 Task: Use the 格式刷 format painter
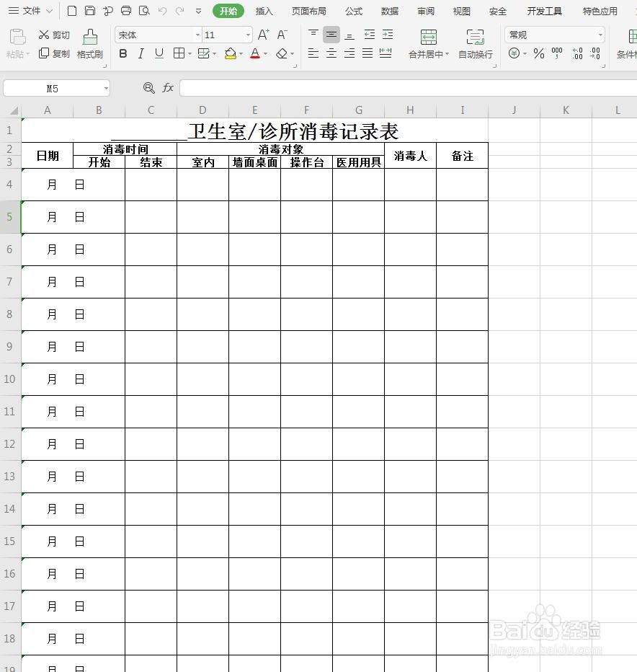[89, 43]
